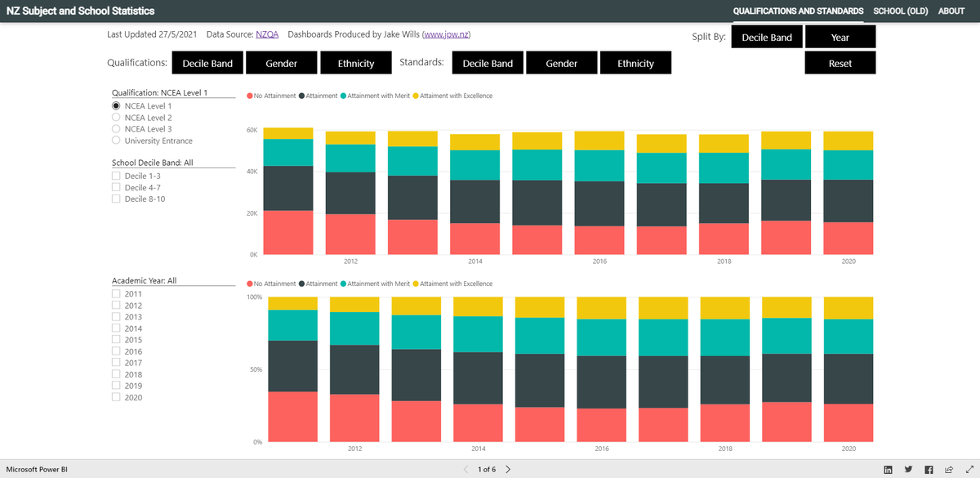980x478 pixels.
Task: Open Qualifications Decile Band view
Action: click(x=207, y=63)
